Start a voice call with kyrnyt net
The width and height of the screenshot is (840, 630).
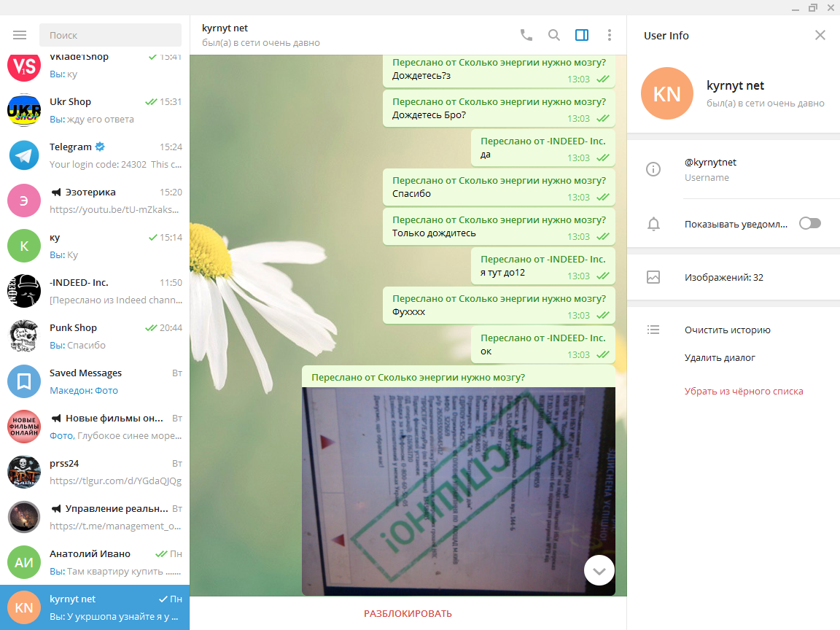[x=526, y=35]
